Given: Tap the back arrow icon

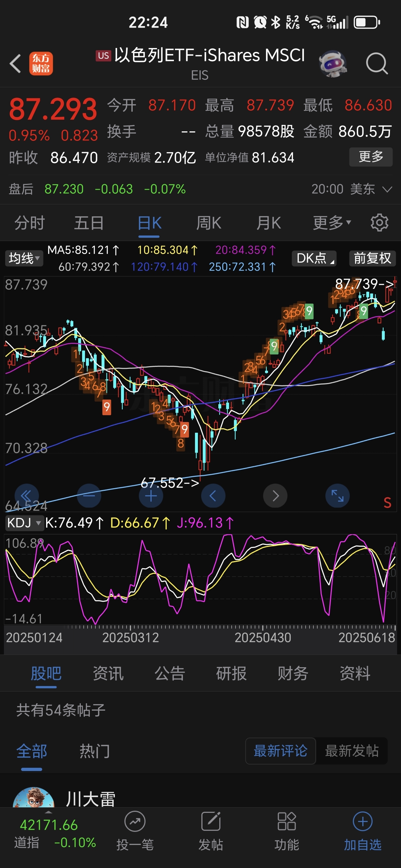Looking at the screenshot, I should pos(16,63).
